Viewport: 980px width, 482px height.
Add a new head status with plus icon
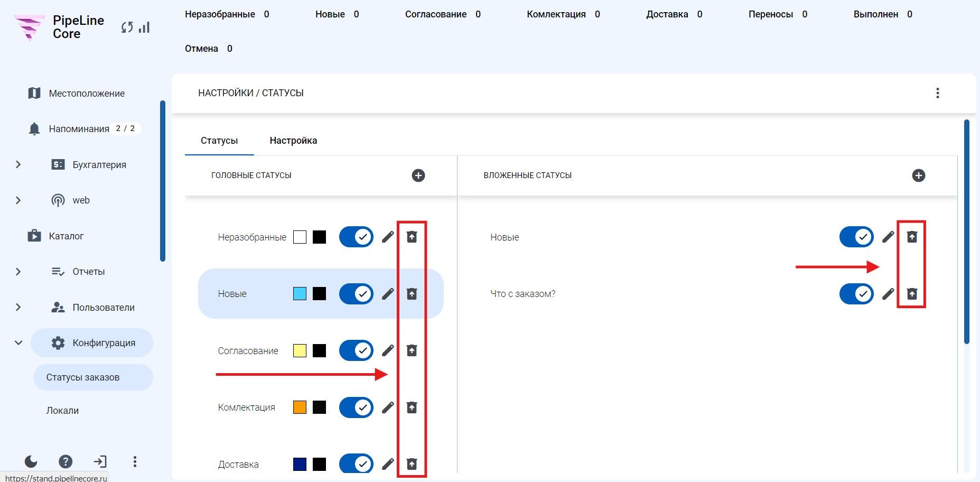[x=418, y=175]
